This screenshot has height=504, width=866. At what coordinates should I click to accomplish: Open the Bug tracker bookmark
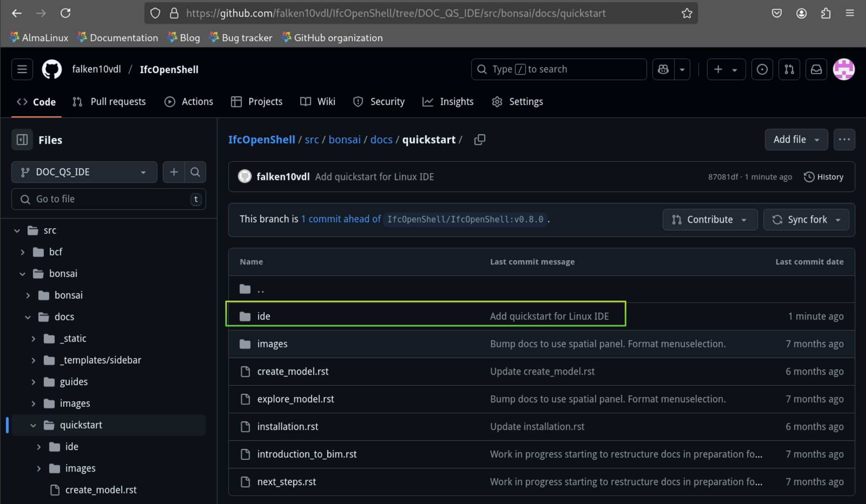[240, 38]
